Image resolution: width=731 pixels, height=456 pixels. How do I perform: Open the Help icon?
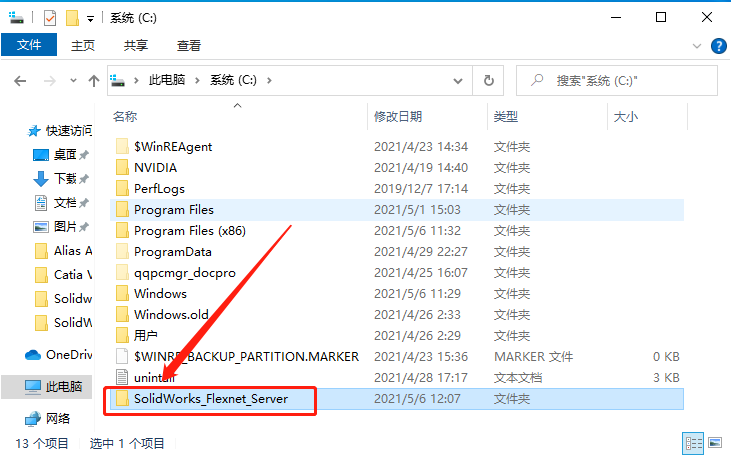point(718,46)
